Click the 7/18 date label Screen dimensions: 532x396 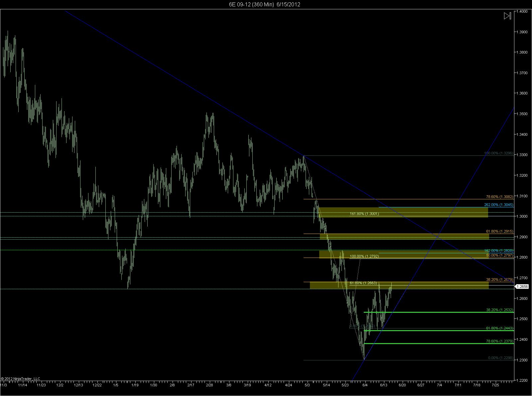pyautogui.click(x=477, y=385)
